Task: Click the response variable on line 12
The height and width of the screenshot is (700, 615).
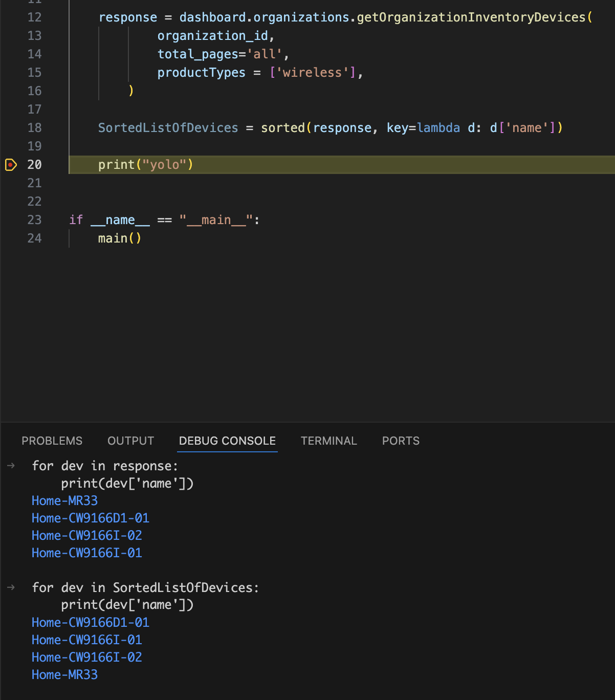Action: pyautogui.click(x=127, y=17)
